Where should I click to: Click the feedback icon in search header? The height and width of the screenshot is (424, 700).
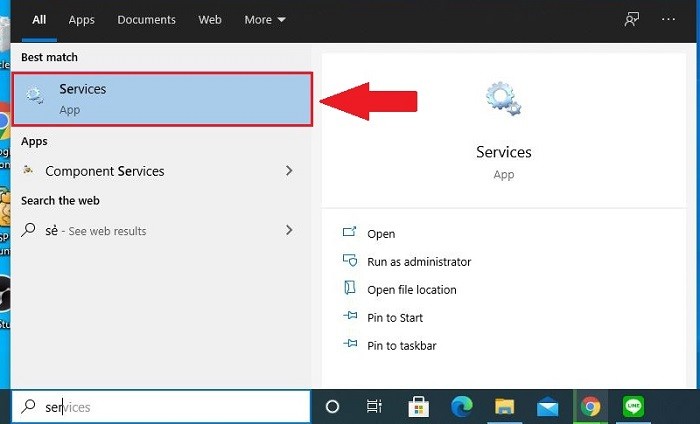631,19
